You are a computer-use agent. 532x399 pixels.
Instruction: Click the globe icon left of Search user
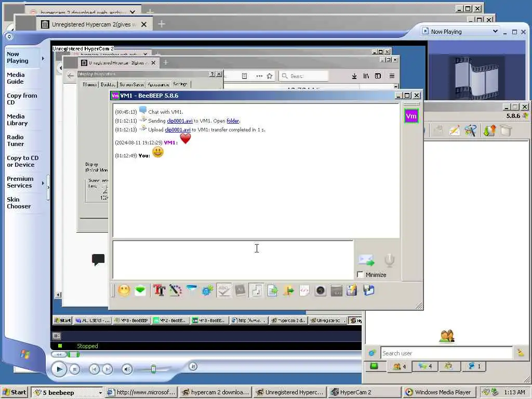click(x=372, y=353)
